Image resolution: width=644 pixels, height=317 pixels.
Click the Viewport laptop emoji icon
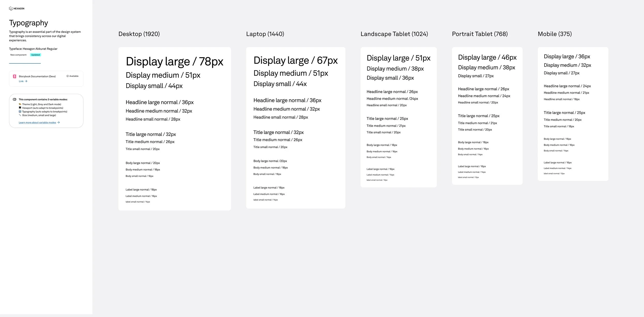[x=20, y=108]
